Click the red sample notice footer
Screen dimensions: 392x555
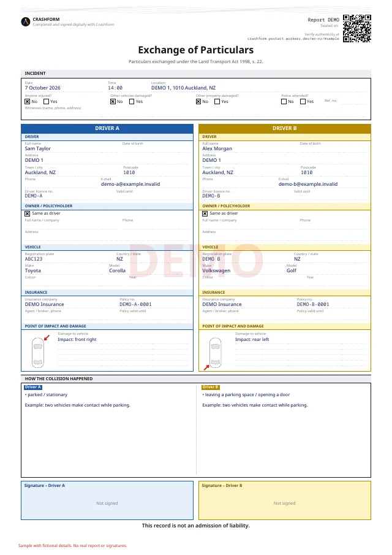[x=72, y=545]
